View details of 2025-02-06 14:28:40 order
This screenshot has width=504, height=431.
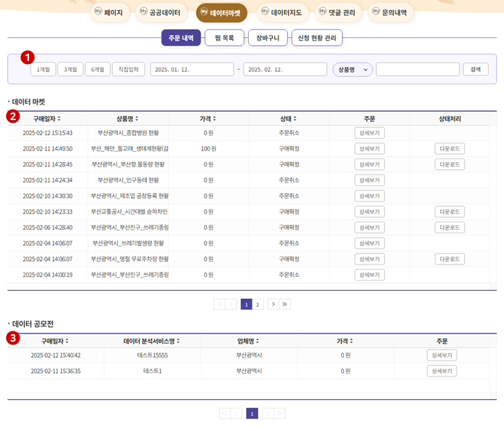tap(369, 227)
